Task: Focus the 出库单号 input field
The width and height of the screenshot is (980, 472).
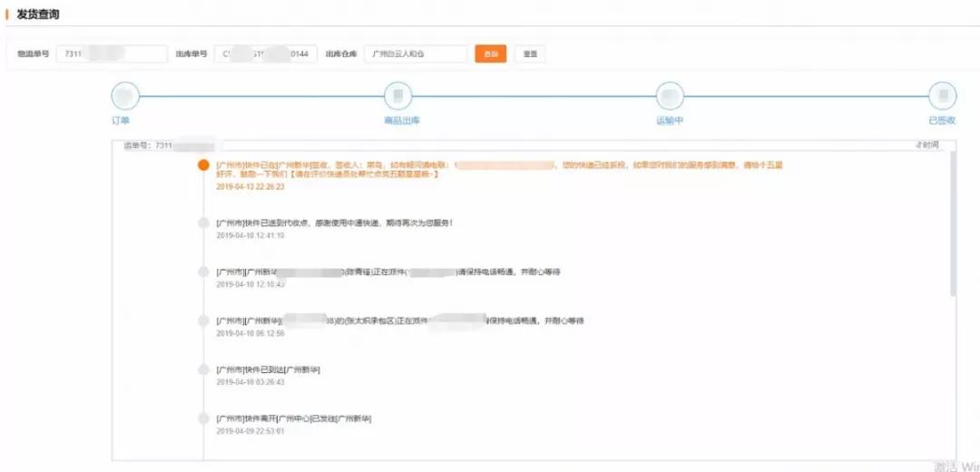Action: pyautogui.click(x=266, y=54)
